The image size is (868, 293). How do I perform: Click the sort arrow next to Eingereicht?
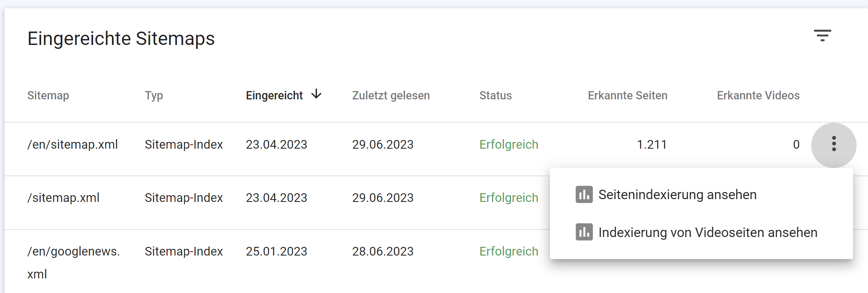click(x=316, y=95)
